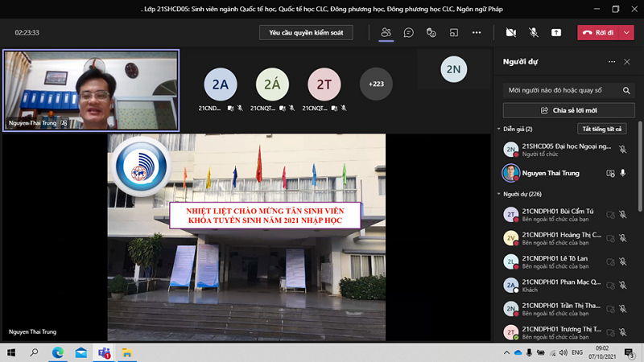644x362 pixels.
Task: Open the meeting chat icon
Action: click(409, 32)
